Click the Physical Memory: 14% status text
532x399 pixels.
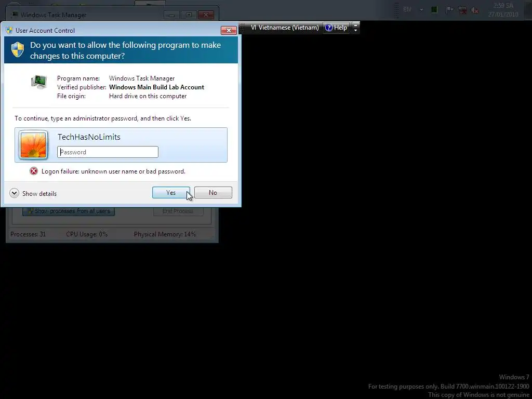[165, 234]
